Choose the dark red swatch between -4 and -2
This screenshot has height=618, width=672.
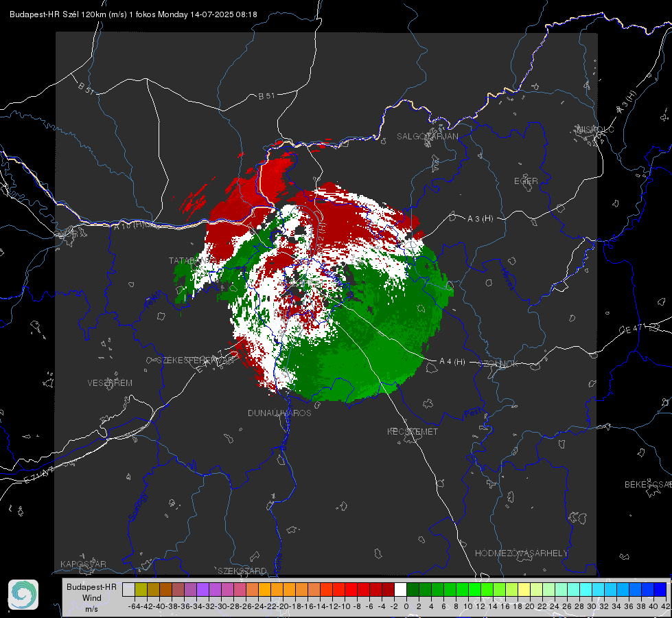point(388,590)
